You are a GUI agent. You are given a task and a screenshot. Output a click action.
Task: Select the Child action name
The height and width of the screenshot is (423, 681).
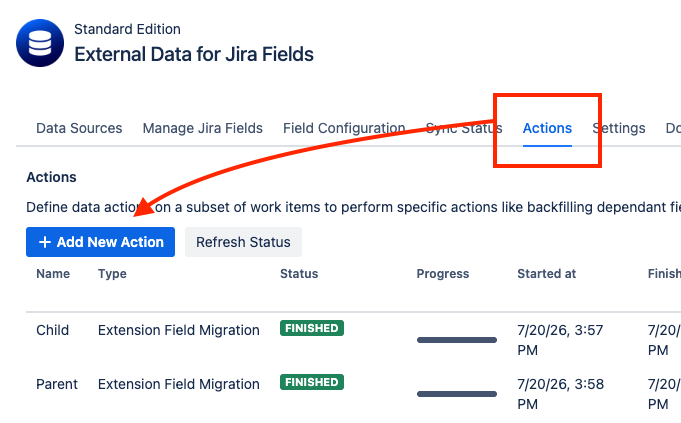[53, 330]
